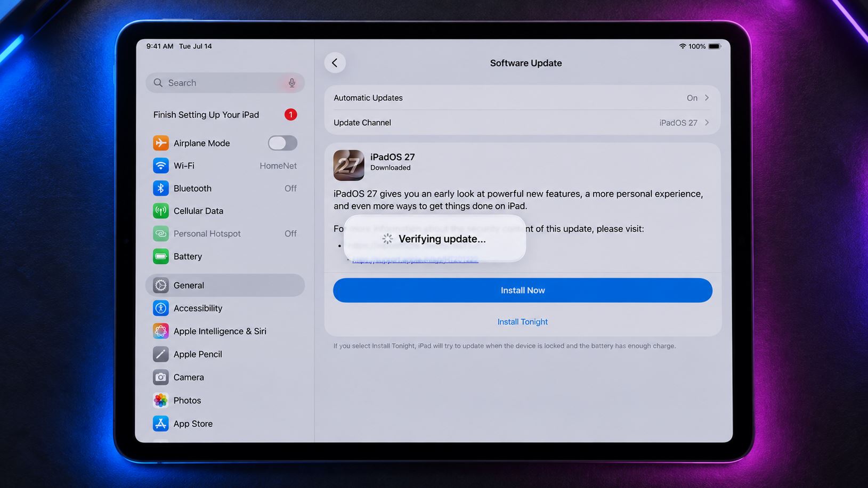Tap the Cellular Data antenna icon
The width and height of the screenshot is (868, 488).
160,211
